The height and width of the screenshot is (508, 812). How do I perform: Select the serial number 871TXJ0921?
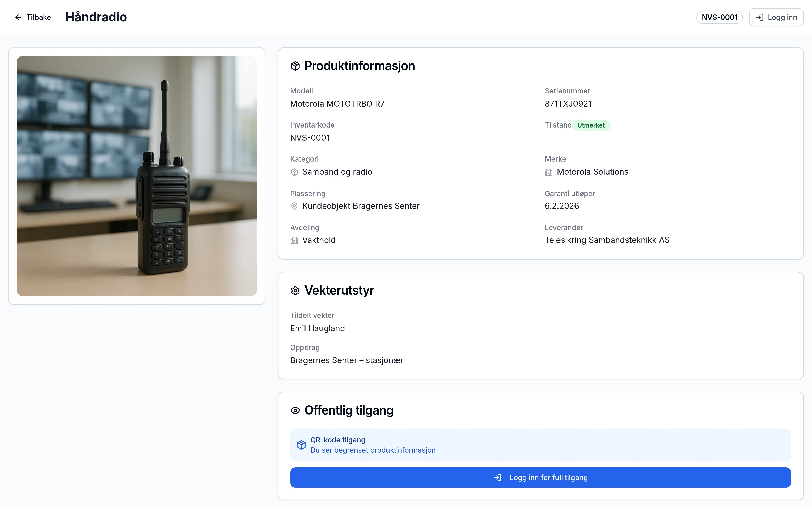point(568,104)
